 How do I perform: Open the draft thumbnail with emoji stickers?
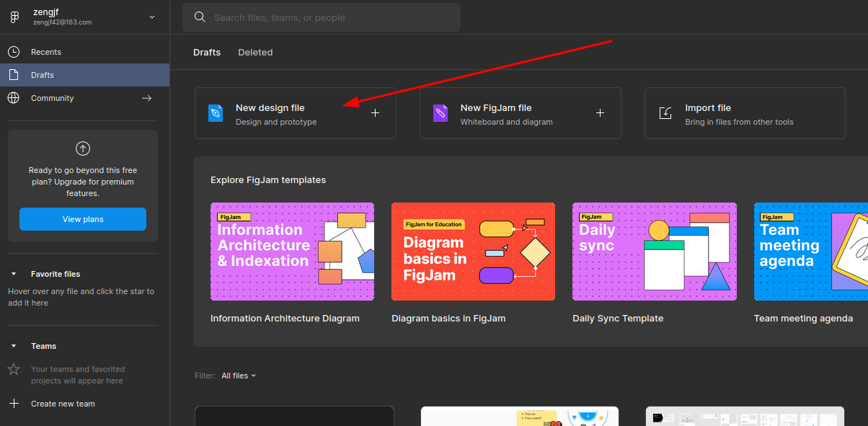[520, 416]
